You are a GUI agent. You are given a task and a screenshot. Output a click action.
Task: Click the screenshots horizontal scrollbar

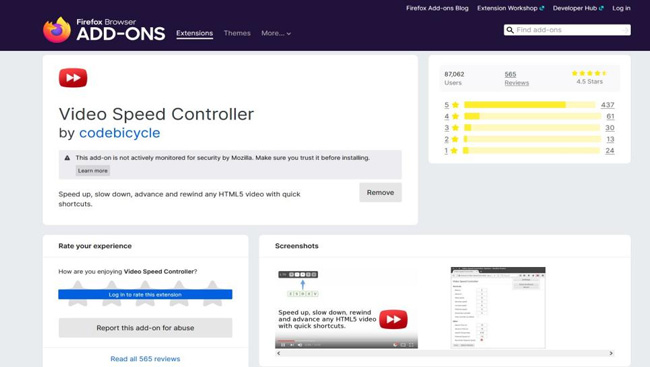(x=445, y=353)
